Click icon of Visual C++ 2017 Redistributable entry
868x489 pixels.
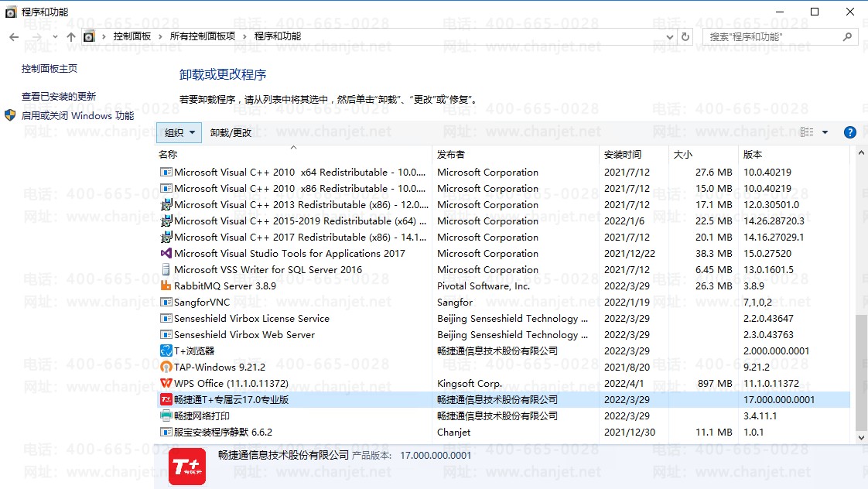166,237
